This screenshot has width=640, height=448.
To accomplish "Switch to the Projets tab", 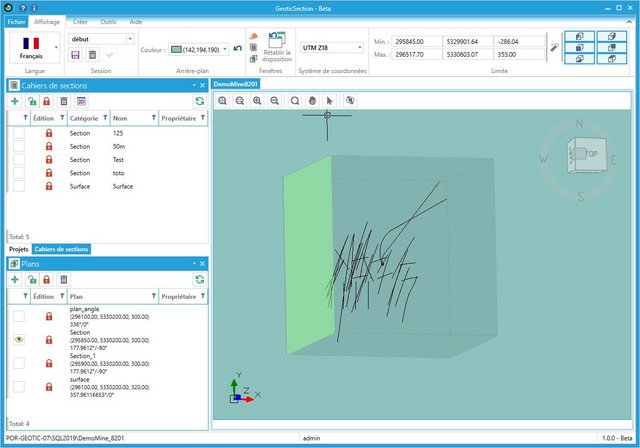I will [x=19, y=249].
